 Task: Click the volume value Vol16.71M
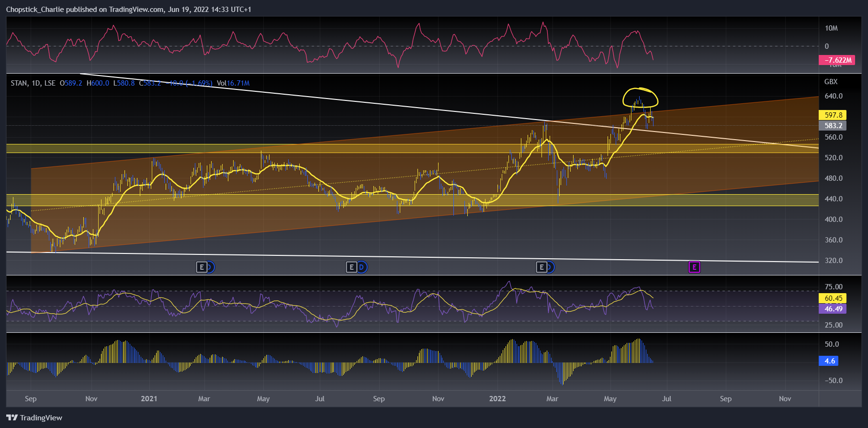click(233, 83)
